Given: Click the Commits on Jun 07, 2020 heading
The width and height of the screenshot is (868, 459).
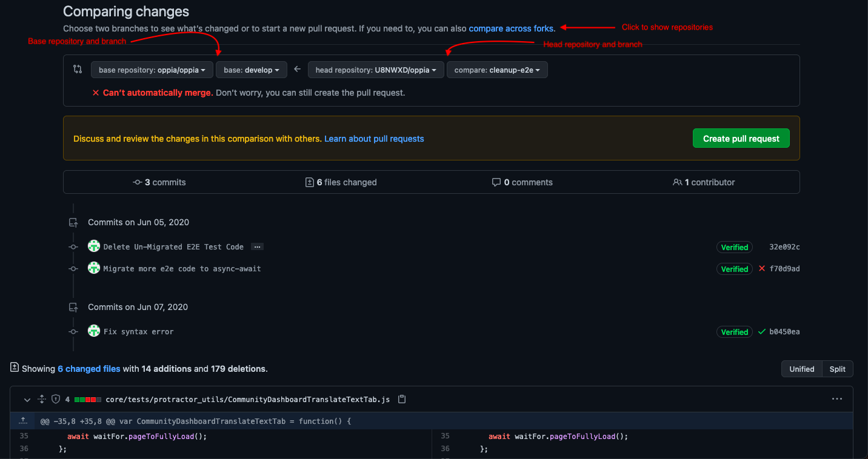Looking at the screenshot, I should (x=138, y=307).
